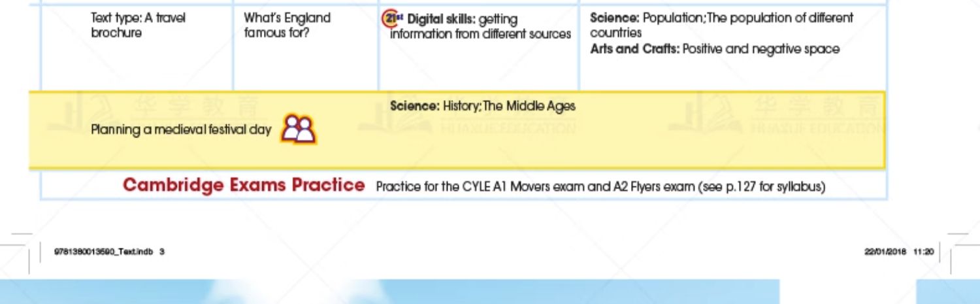Select 'Science: History; The Middle Ages' line
980x304 pixels.
[x=483, y=106]
